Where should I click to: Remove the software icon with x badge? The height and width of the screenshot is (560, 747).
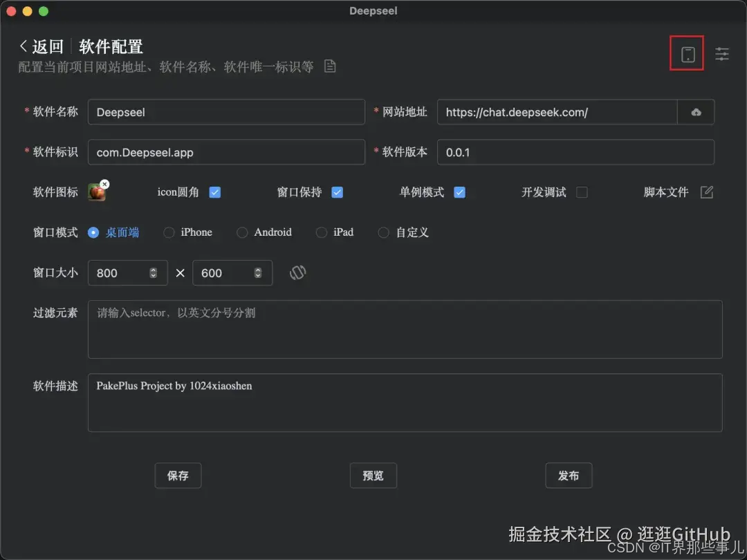tap(105, 185)
